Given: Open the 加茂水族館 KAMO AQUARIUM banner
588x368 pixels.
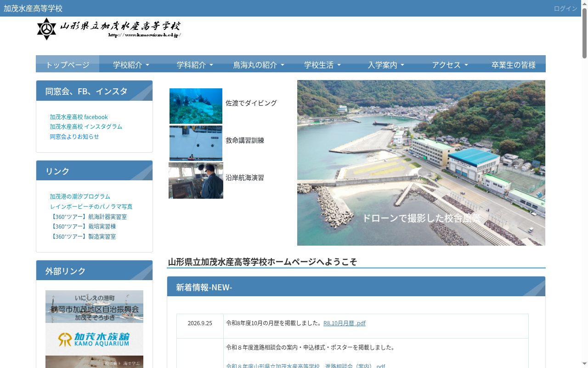Looking at the screenshot, I should 94,339.
